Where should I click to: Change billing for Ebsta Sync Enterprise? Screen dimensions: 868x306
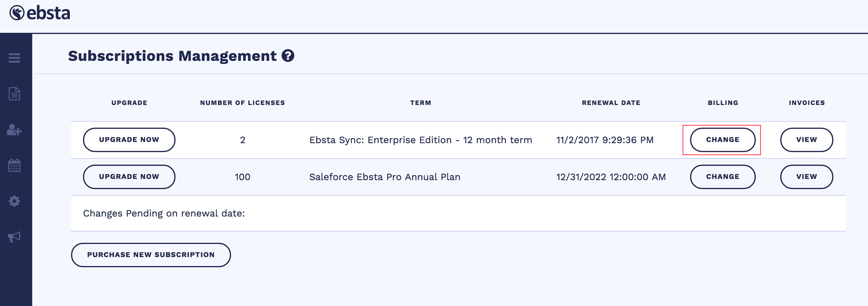722,140
